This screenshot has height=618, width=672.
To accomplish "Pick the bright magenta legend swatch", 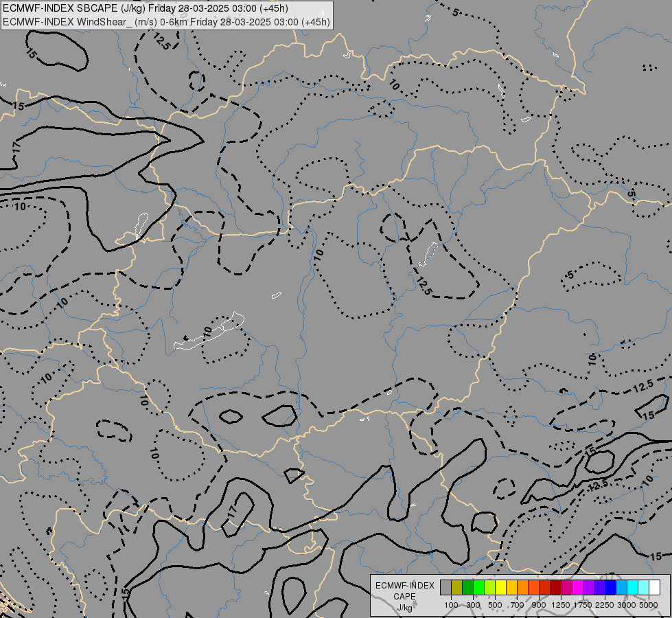I will (x=577, y=588).
